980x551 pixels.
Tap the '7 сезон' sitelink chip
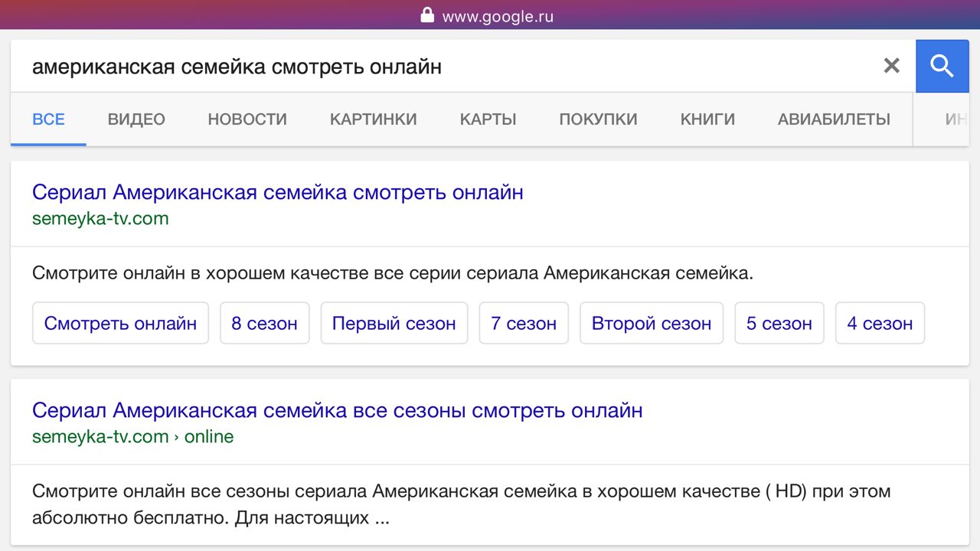[x=524, y=323]
